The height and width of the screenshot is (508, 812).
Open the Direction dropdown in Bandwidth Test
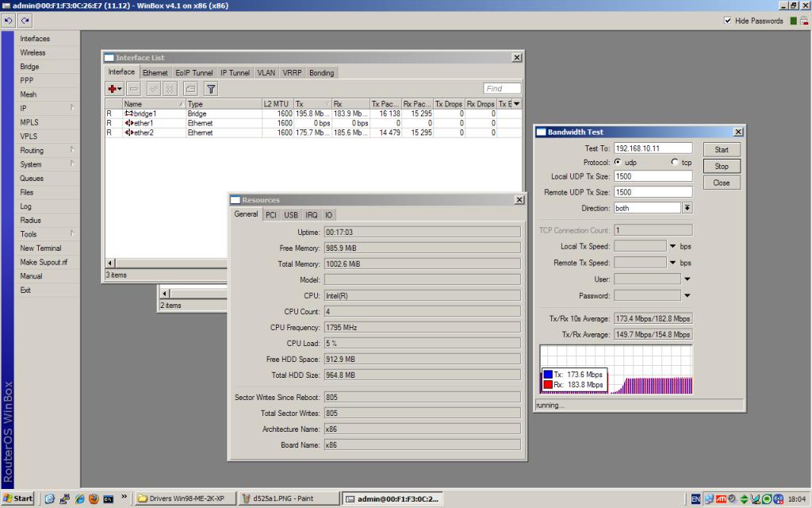click(x=688, y=208)
